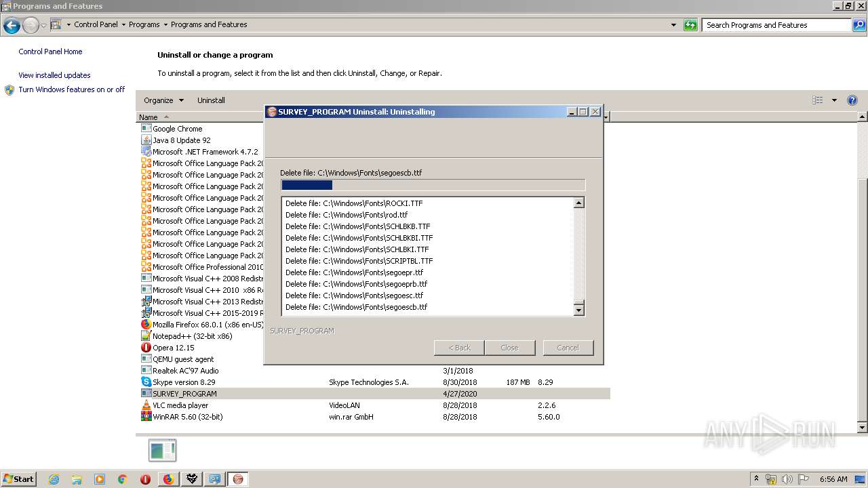The height and width of the screenshot is (488, 868).
Task: Open Chrome from the taskbar
Action: (123, 479)
